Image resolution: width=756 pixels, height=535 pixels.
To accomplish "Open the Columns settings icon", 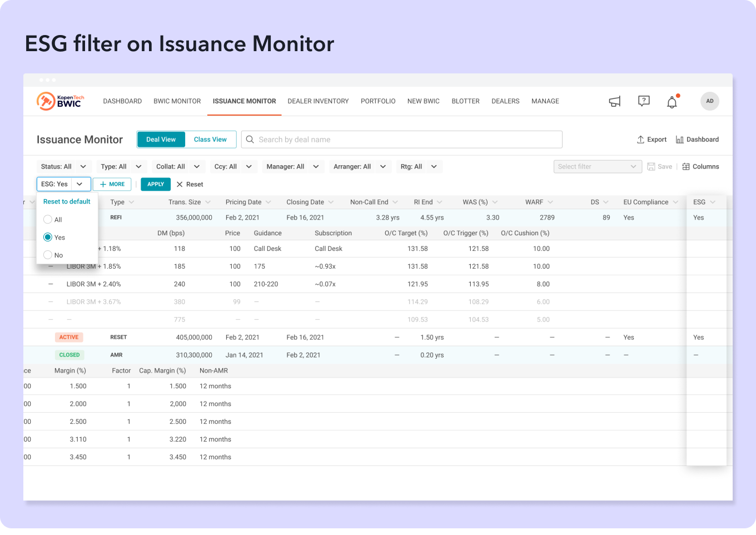I will coord(686,167).
